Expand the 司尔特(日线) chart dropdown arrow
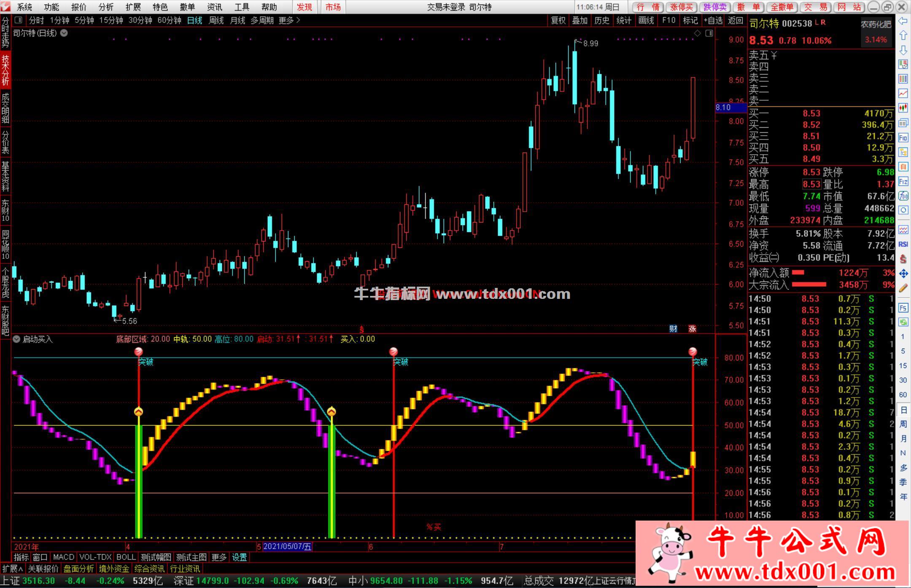The image size is (911, 588). point(64,33)
